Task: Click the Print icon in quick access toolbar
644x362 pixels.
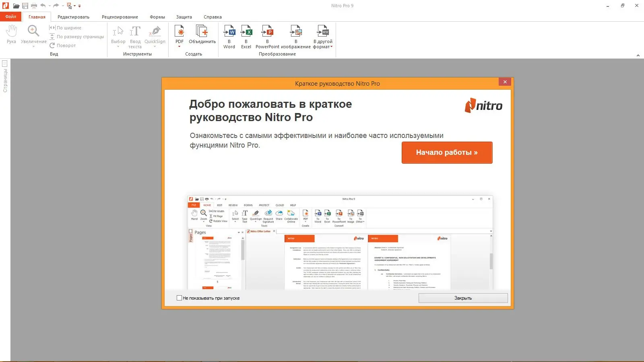Action: pos(34,6)
